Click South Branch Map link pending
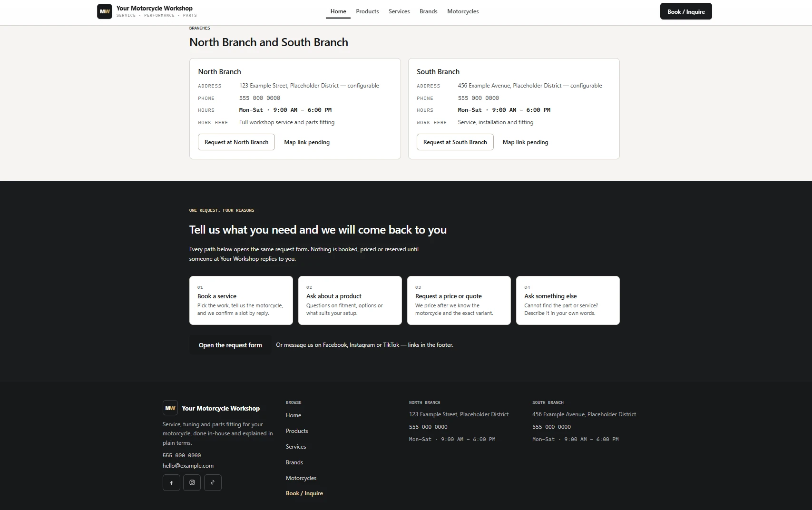 point(526,142)
